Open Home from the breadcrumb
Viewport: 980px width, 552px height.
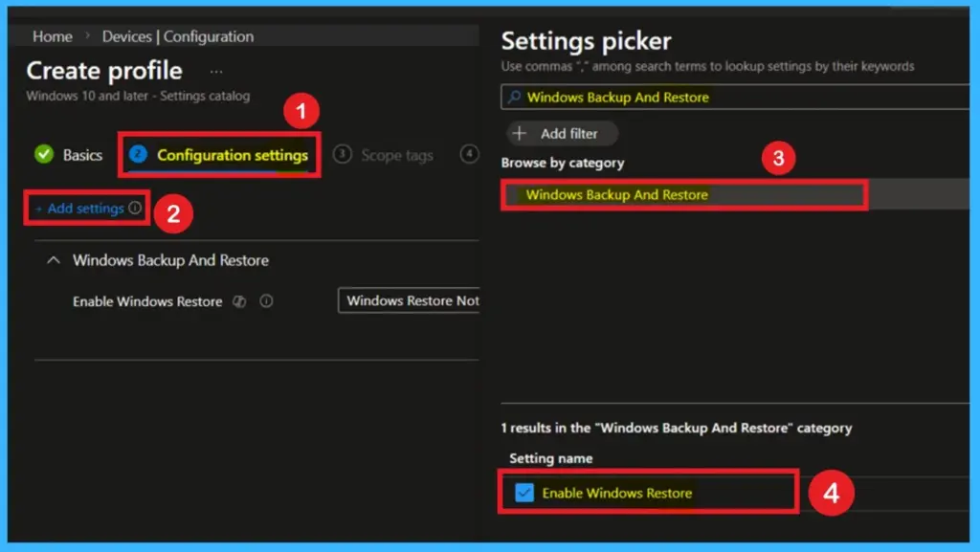(x=52, y=36)
